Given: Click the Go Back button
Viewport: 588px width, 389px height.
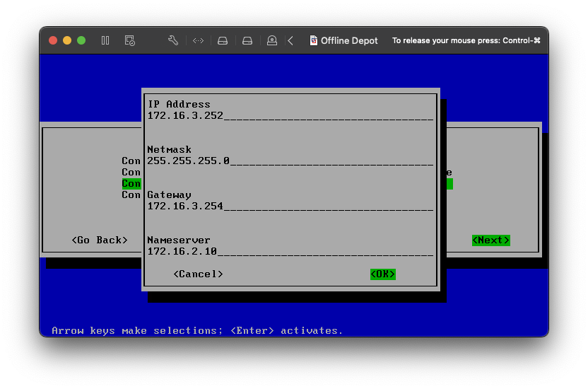Looking at the screenshot, I should pos(100,240).
